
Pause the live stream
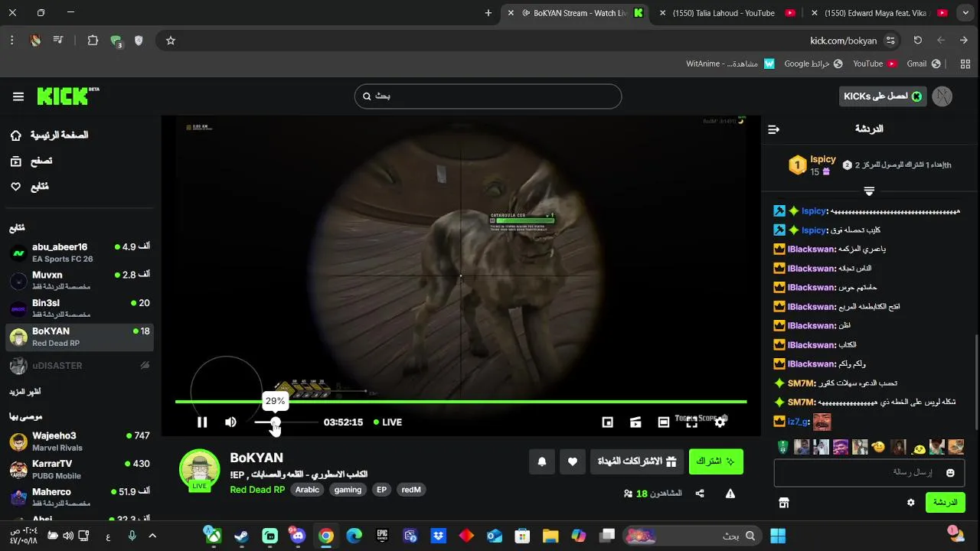[202, 422]
